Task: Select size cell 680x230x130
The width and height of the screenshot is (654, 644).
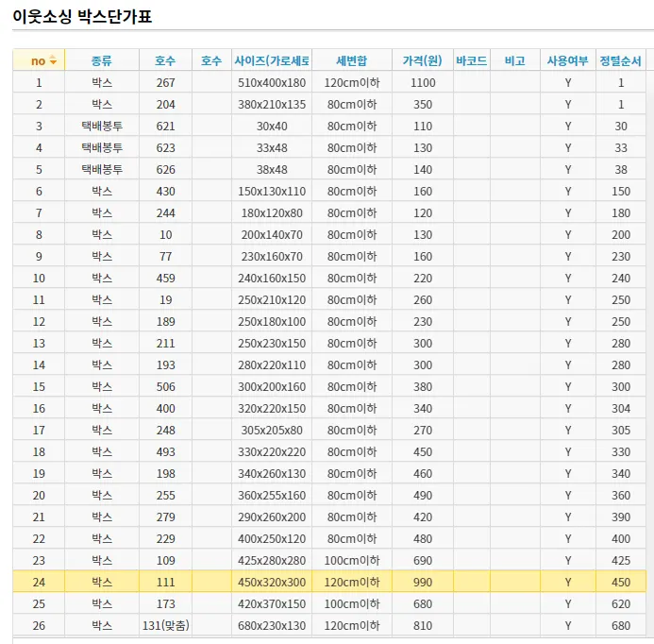Action: (x=272, y=625)
